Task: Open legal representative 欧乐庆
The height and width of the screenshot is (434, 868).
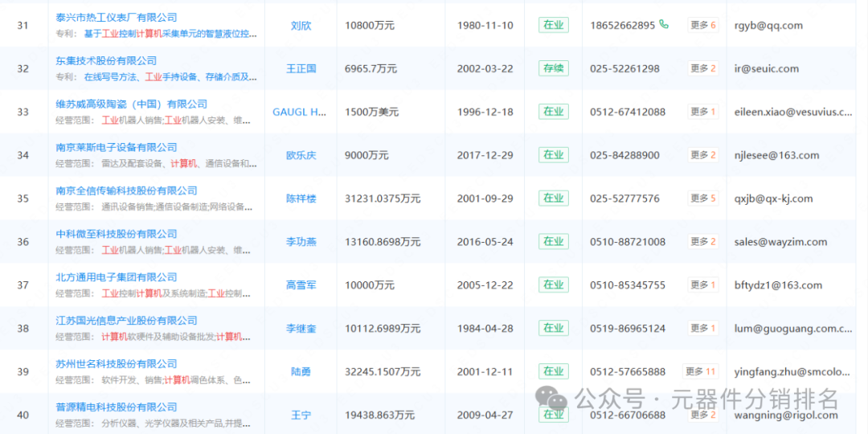Action: click(301, 155)
